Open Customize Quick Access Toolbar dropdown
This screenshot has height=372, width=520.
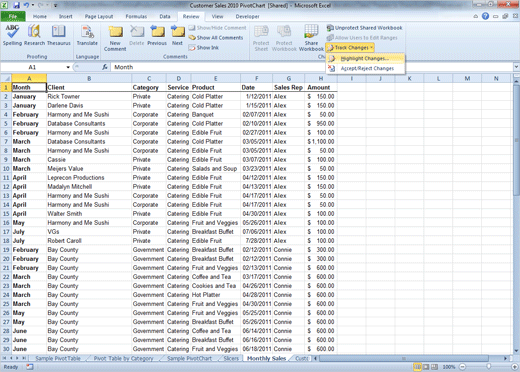pyautogui.click(x=56, y=6)
